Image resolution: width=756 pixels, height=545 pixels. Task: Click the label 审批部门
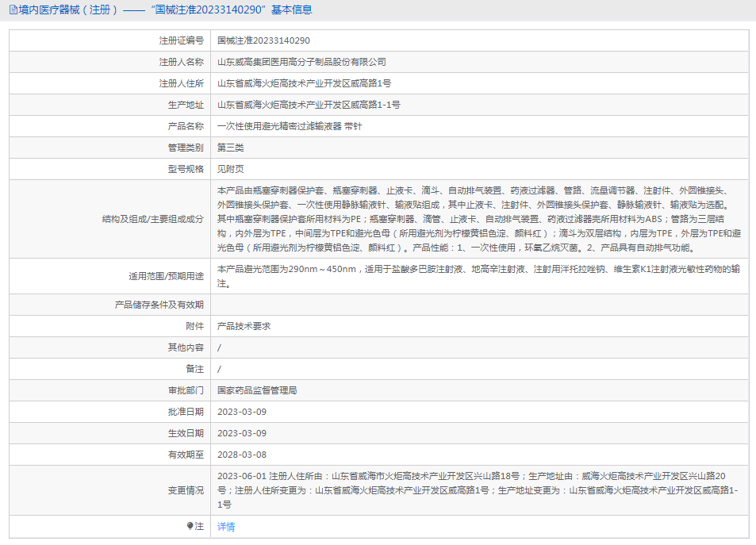tap(186, 390)
